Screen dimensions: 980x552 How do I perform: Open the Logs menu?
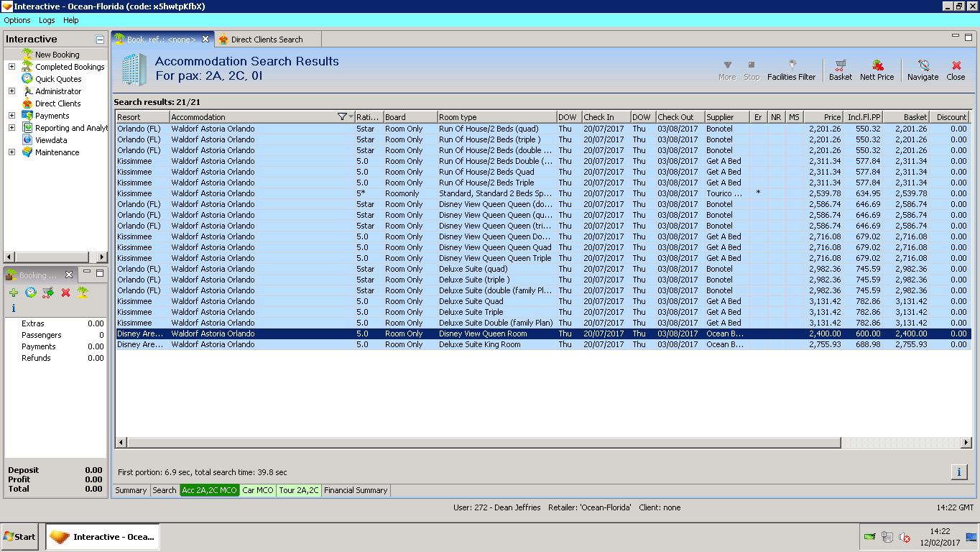point(47,20)
